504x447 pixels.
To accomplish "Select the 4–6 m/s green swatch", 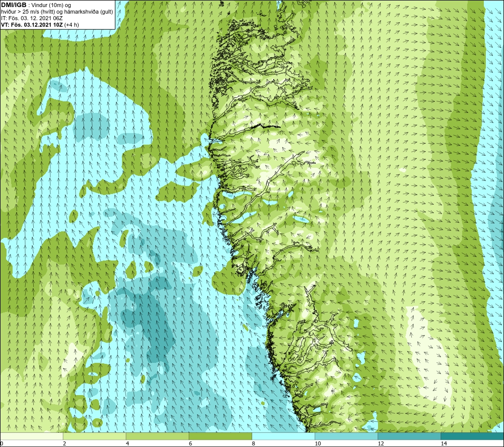I will (157, 436).
